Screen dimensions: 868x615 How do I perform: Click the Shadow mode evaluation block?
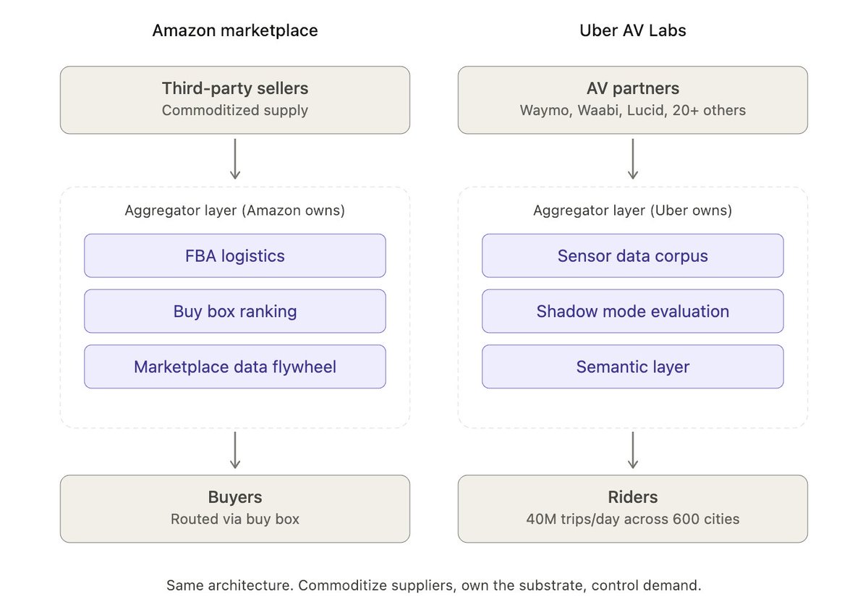[x=633, y=311]
